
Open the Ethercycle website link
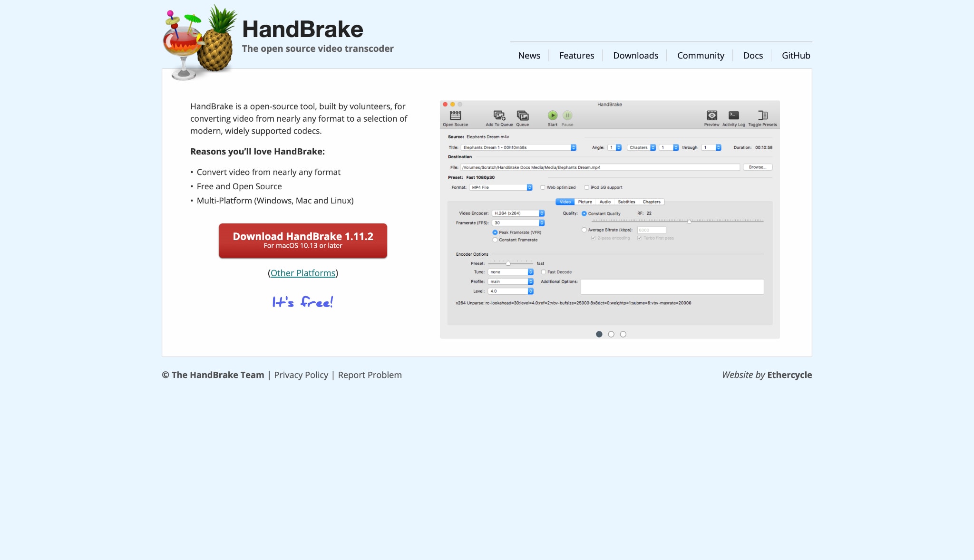click(x=789, y=375)
